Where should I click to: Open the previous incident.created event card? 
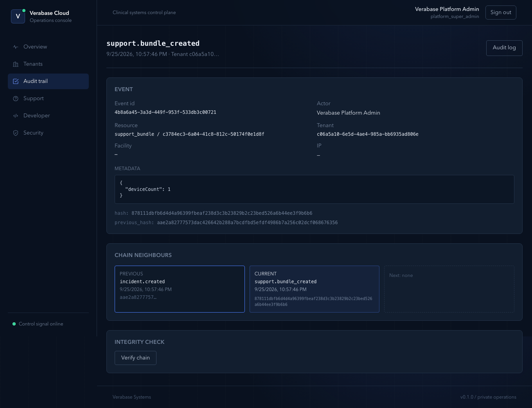180,289
